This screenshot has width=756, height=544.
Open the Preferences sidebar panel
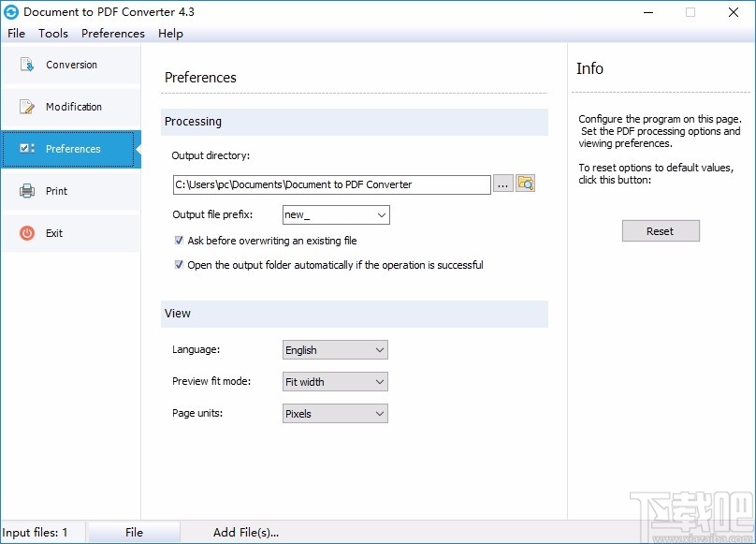(x=70, y=149)
